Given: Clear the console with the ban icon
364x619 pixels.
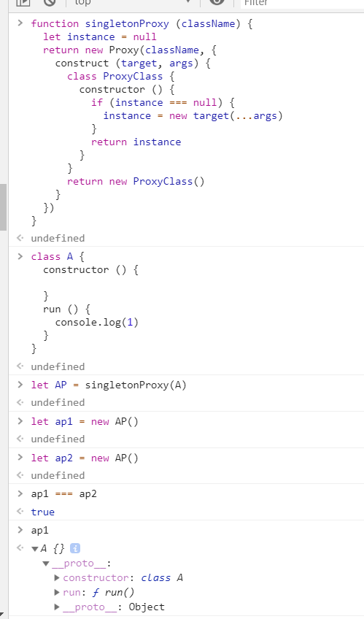Looking at the screenshot, I should [x=50, y=2].
